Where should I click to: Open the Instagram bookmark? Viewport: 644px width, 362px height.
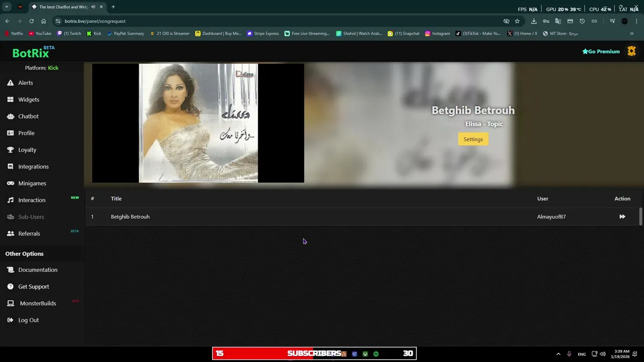point(437,34)
